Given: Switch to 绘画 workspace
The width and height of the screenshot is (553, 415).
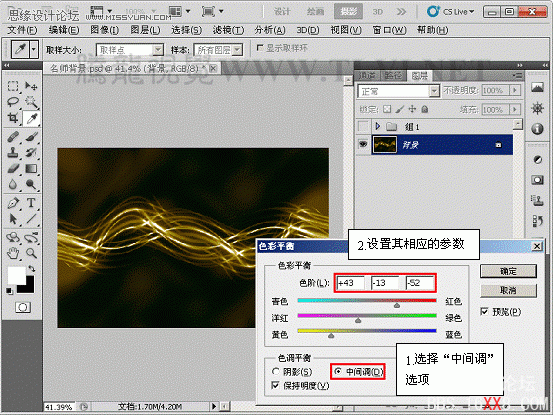Looking at the screenshot, I should (315, 12).
